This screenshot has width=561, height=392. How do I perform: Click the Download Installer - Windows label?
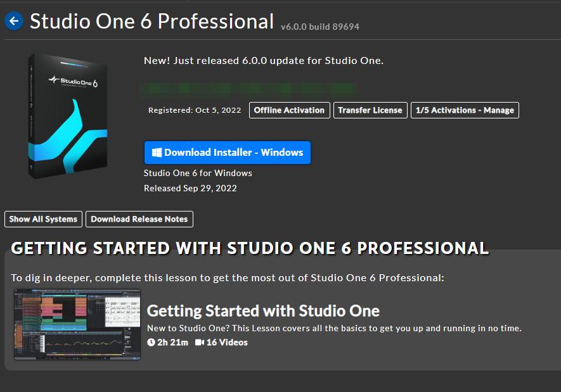(x=234, y=153)
